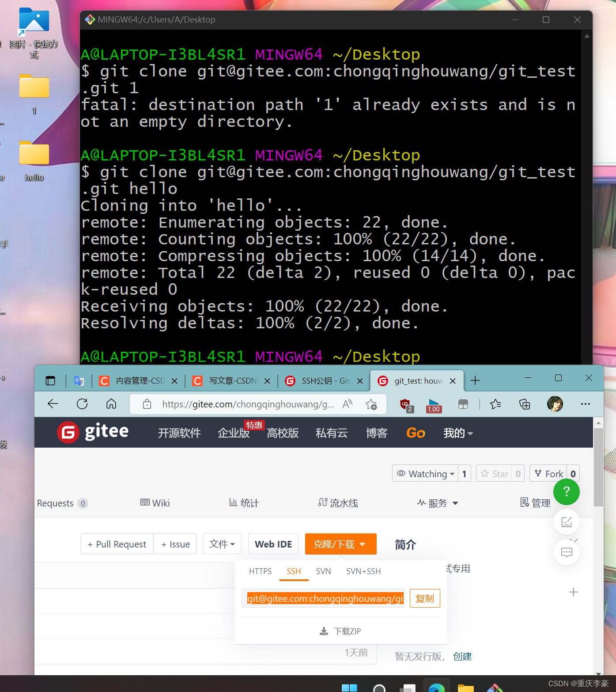Open the 1.00 speed extension icon
This screenshot has width=616, height=692.
[434, 406]
